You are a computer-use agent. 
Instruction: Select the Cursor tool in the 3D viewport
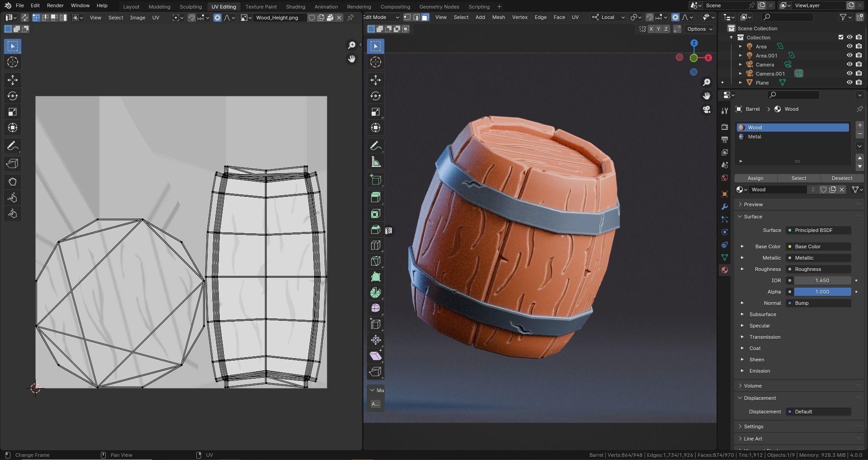tap(376, 62)
